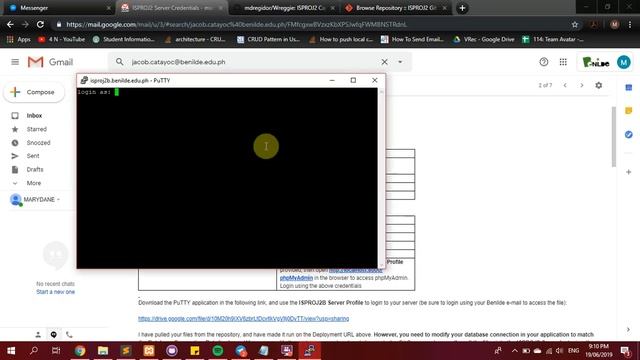
Task: Open Apps bookmarks shortcut
Action: [19, 39]
